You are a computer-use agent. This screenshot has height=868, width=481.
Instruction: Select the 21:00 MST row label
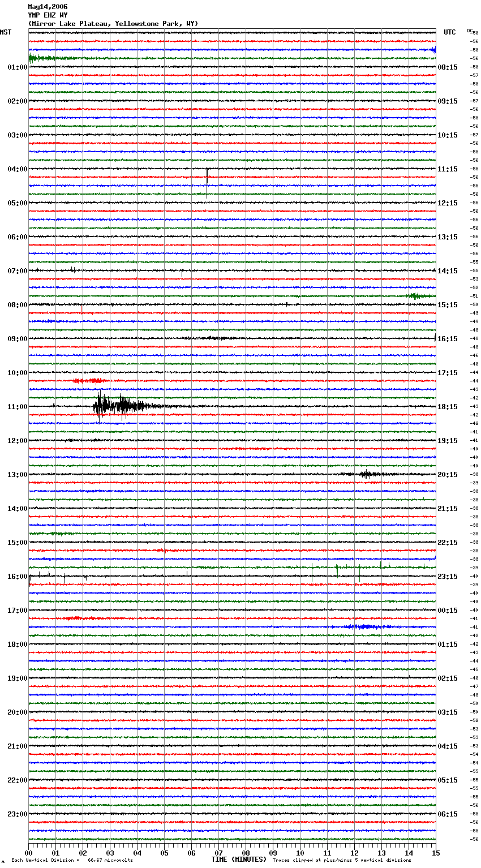(18, 746)
